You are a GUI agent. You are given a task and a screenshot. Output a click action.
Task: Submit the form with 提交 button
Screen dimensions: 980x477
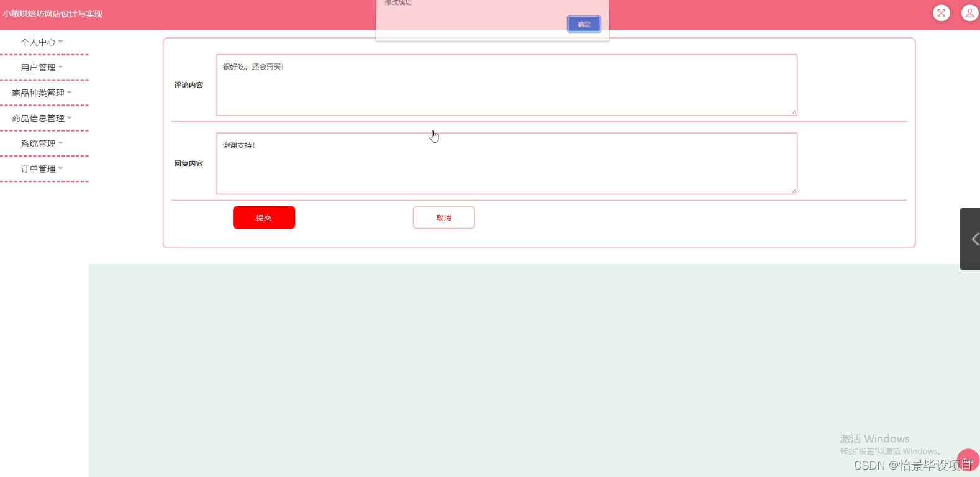coord(264,217)
